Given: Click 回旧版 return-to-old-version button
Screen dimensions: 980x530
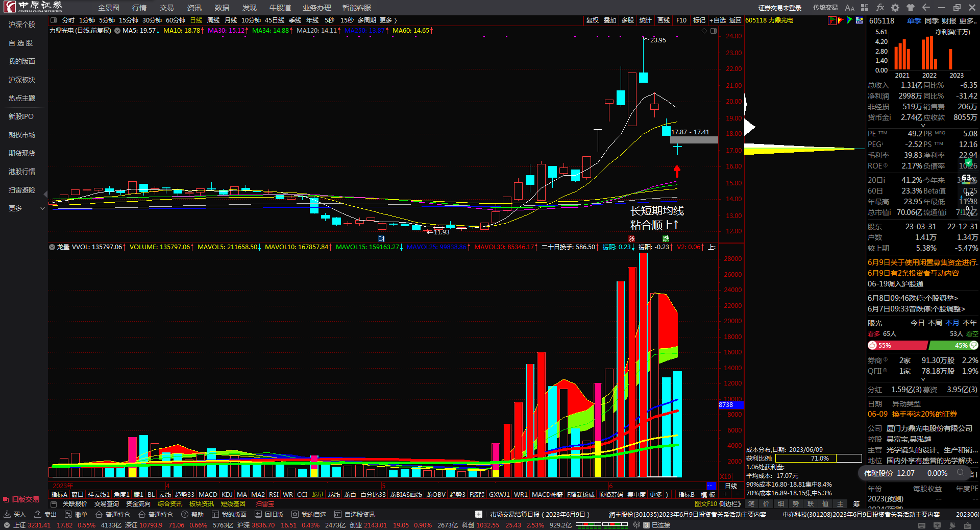Looking at the screenshot, I should [269, 514].
